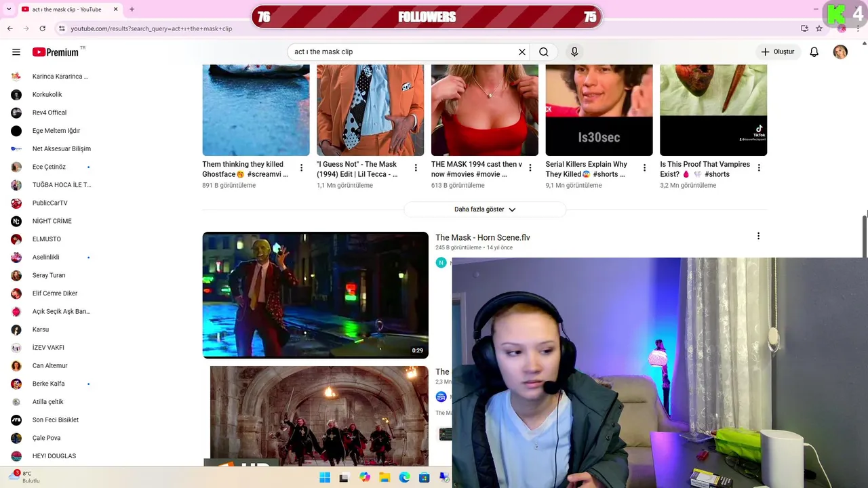Open more options for 'Serial Killers Explain Why' short
Screen dimensions: 868x488
pos(644,167)
